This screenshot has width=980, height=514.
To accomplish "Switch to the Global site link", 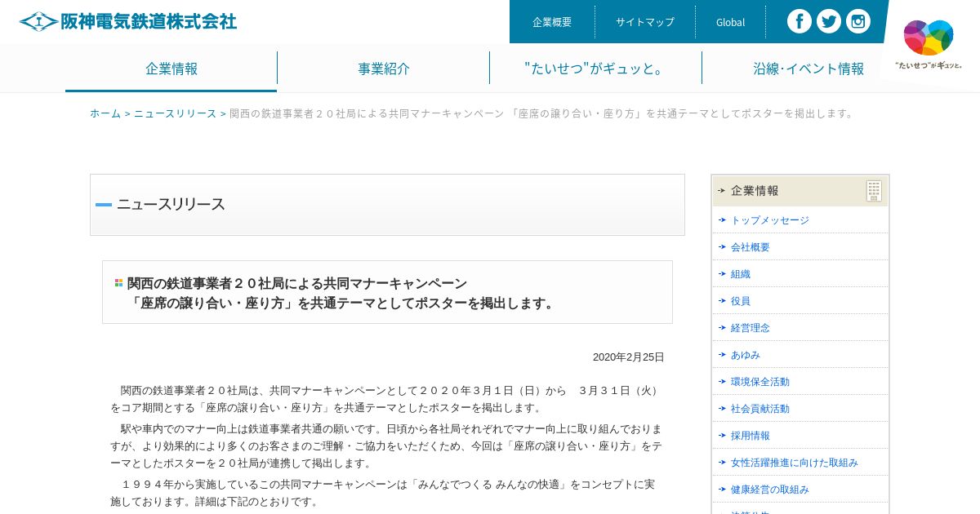I will click(x=730, y=22).
